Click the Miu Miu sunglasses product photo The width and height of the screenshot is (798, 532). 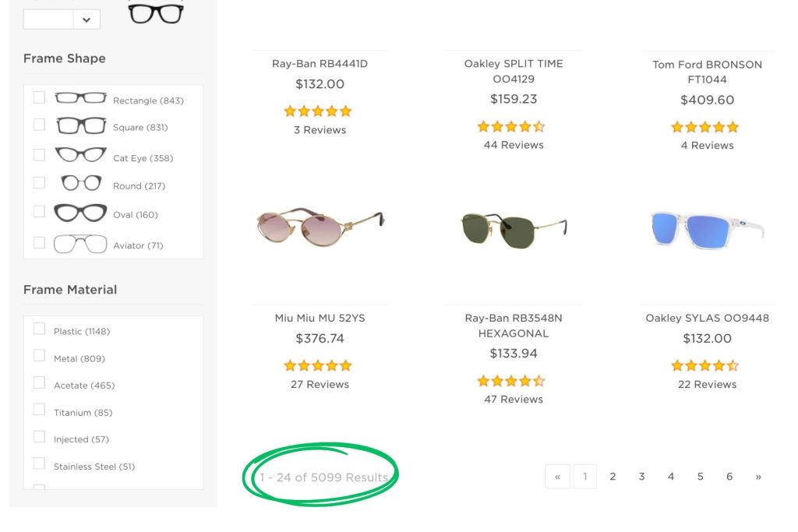point(318,226)
